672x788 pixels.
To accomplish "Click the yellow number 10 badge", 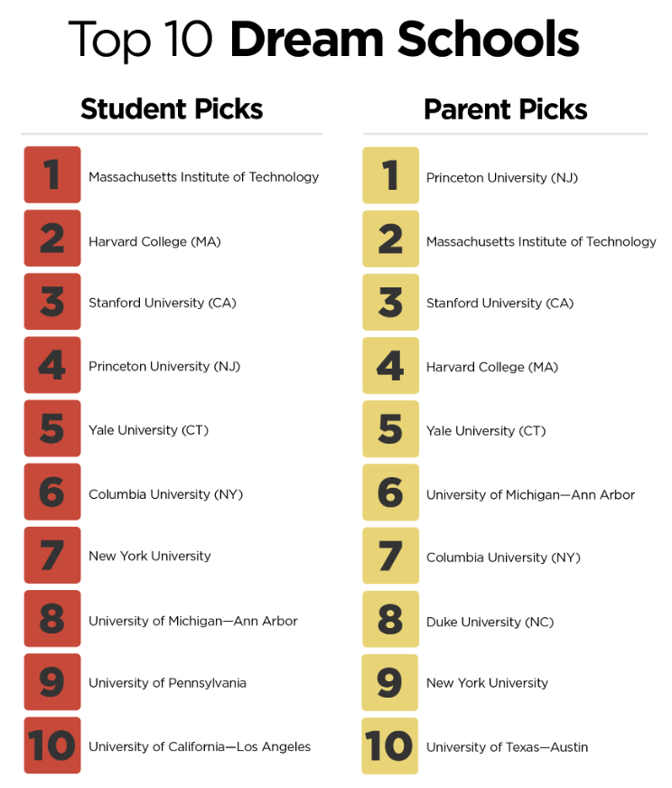I will tap(389, 746).
